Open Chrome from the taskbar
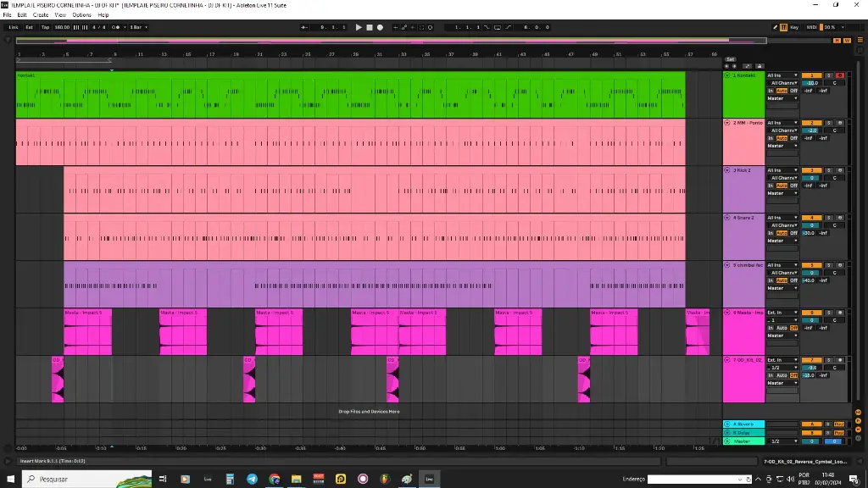 pyautogui.click(x=274, y=480)
